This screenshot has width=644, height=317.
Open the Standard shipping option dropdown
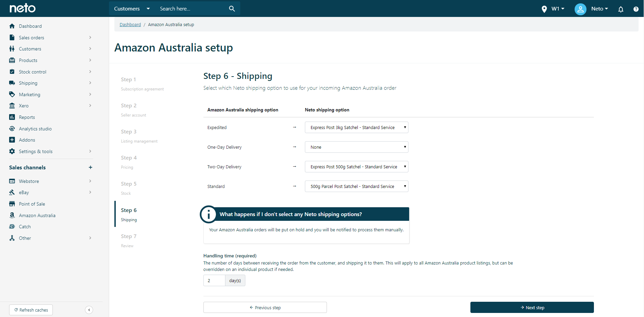coord(356,186)
